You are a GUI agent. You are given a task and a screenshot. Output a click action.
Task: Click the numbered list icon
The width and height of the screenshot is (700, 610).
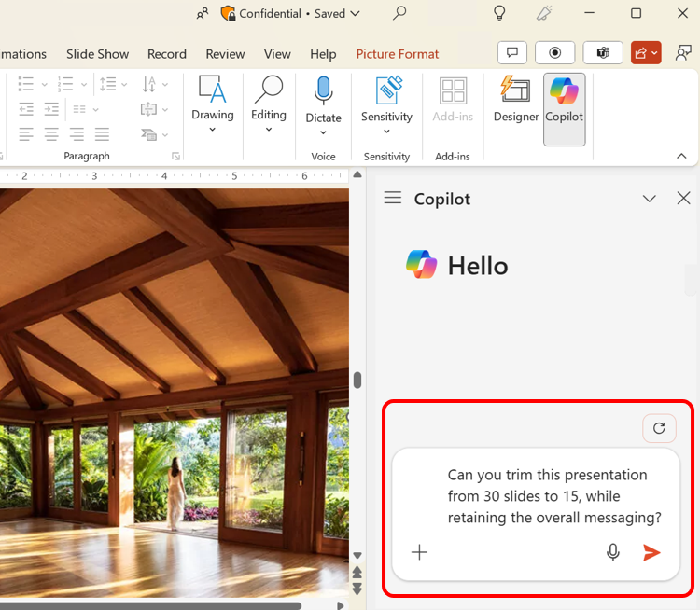tap(65, 83)
